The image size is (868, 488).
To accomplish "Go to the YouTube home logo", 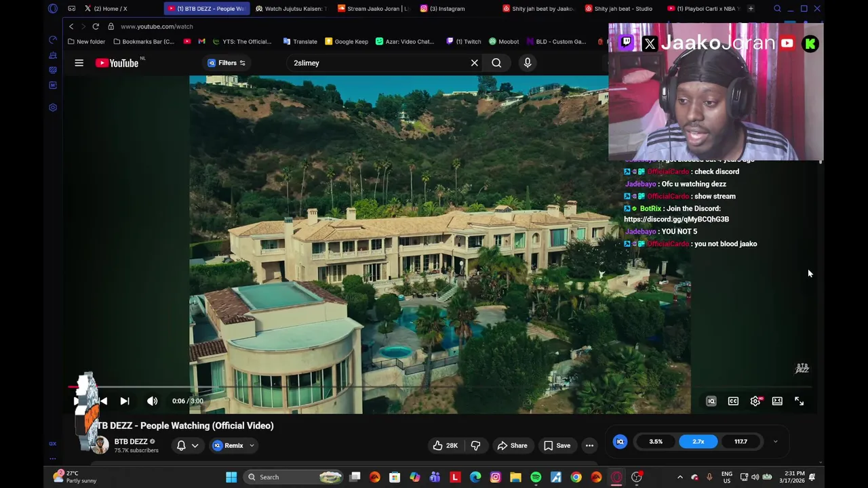I will 117,63.
